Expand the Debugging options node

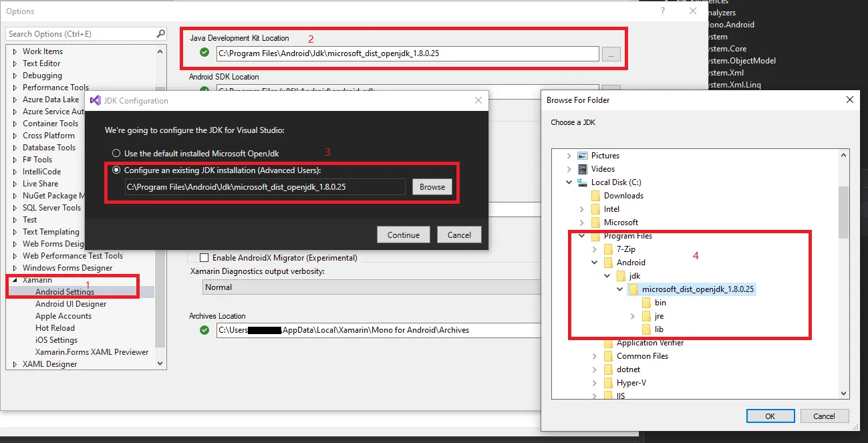point(15,76)
